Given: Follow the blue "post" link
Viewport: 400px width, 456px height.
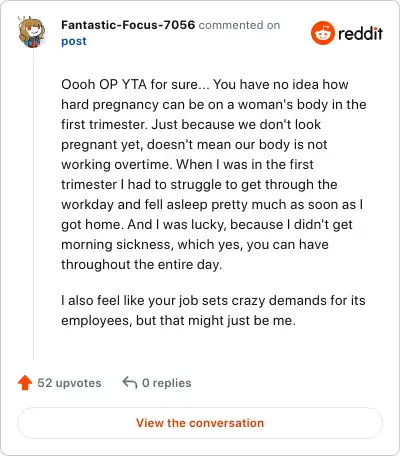Looking at the screenshot, I should (74, 41).
